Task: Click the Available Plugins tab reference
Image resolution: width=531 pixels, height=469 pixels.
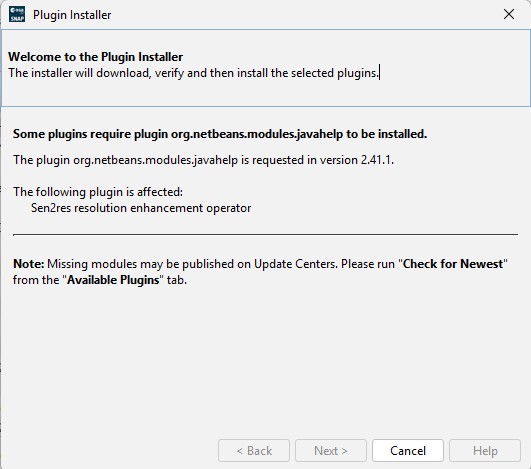Action: click(113, 280)
